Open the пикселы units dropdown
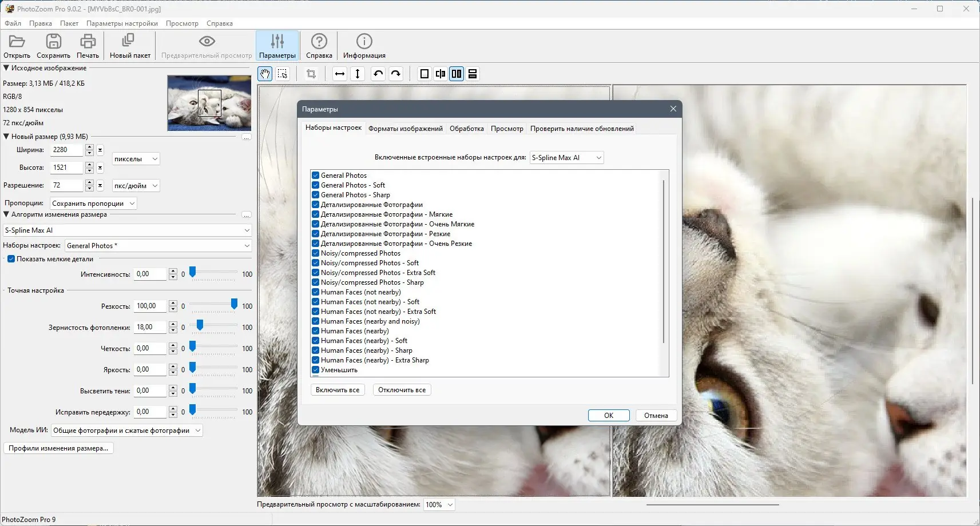The image size is (980, 526). [136, 159]
